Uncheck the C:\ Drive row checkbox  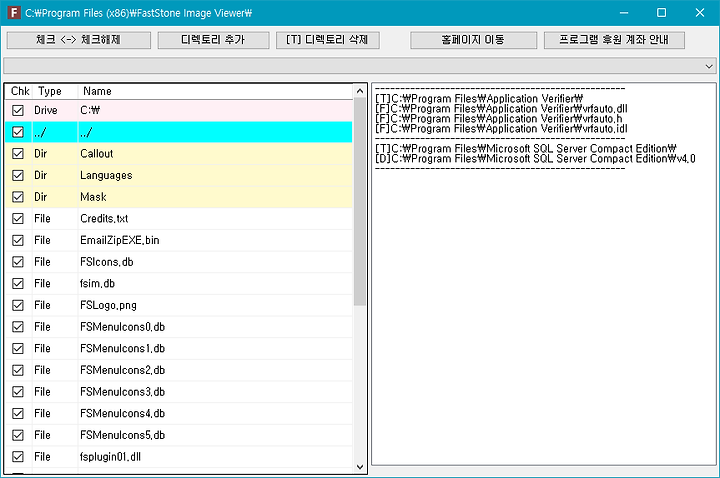[18, 110]
